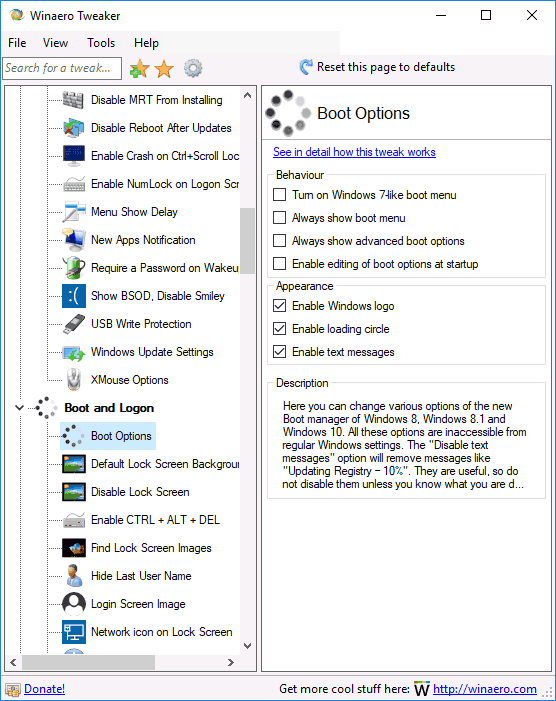Select Disable Lock Screen label

[140, 492]
